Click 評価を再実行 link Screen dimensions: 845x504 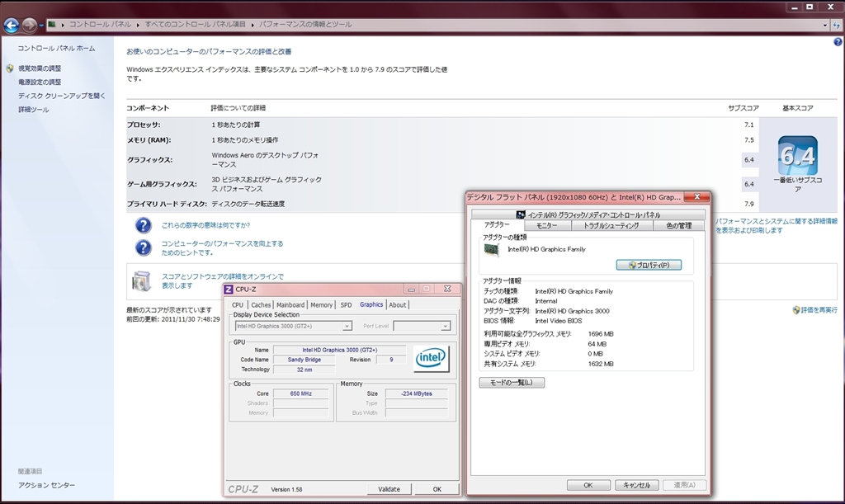[x=819, y=310]
